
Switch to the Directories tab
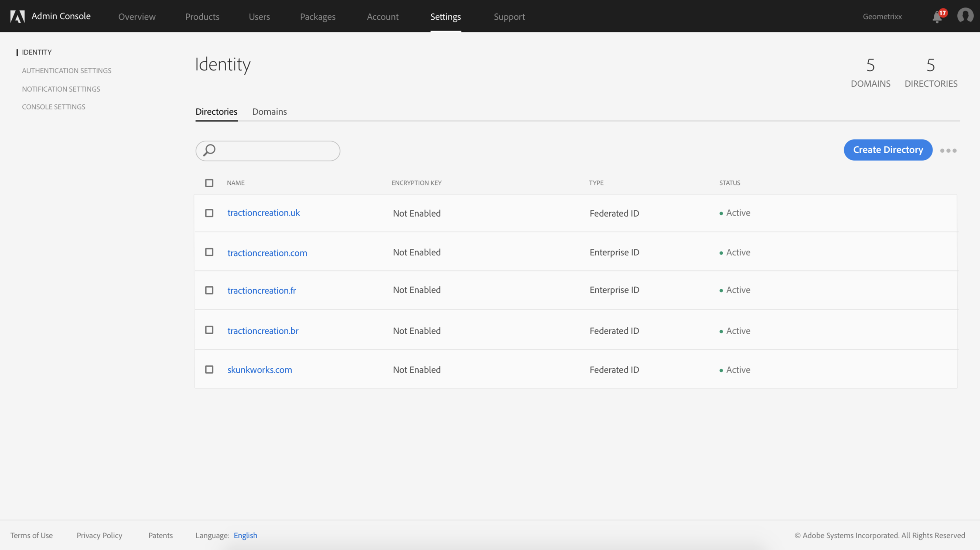216,112
